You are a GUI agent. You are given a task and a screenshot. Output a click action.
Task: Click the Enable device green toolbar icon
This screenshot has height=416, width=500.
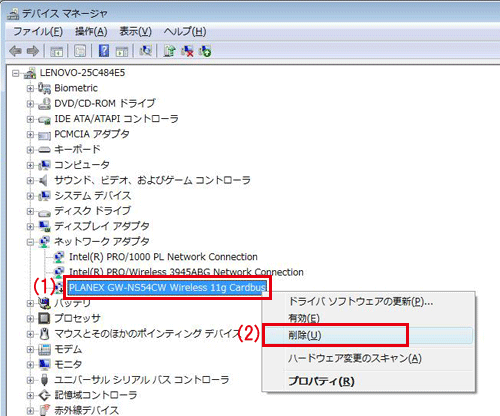205,51
